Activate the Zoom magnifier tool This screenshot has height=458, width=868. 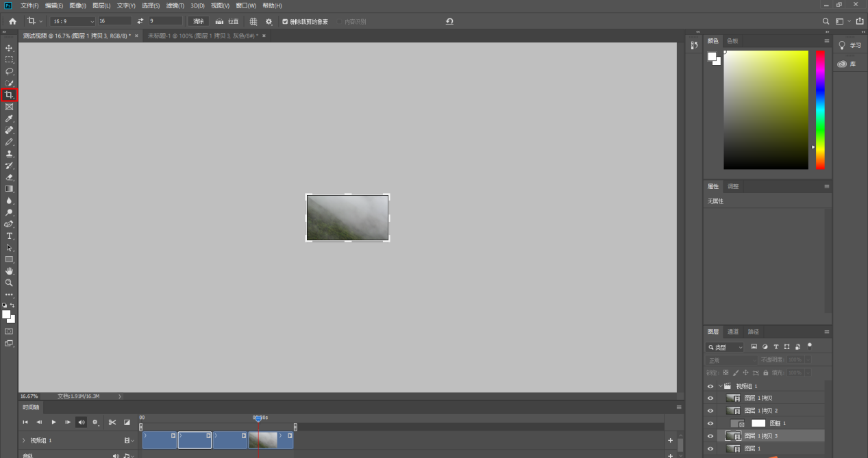coord(9,283)
